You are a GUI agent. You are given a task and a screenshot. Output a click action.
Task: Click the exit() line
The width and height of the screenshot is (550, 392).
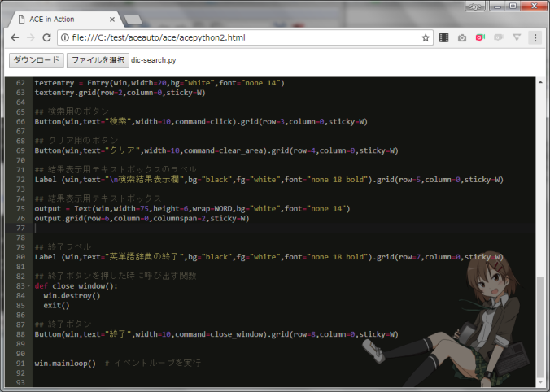point(56,306)
